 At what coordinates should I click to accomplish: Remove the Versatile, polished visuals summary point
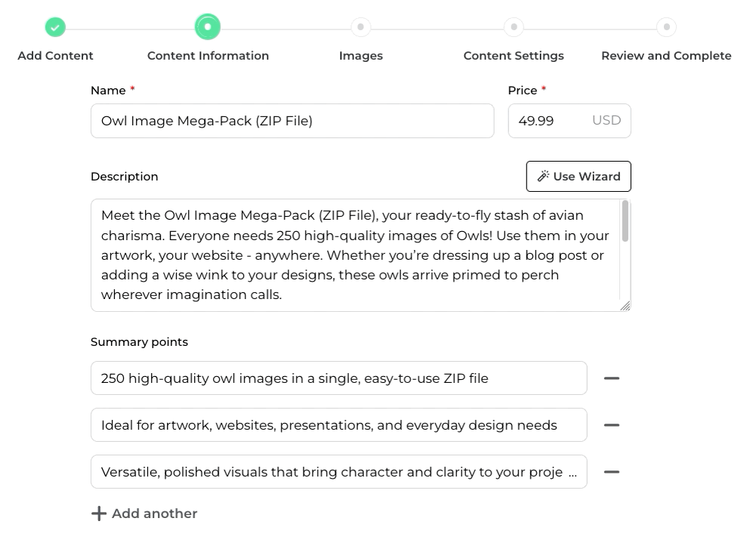612,472
